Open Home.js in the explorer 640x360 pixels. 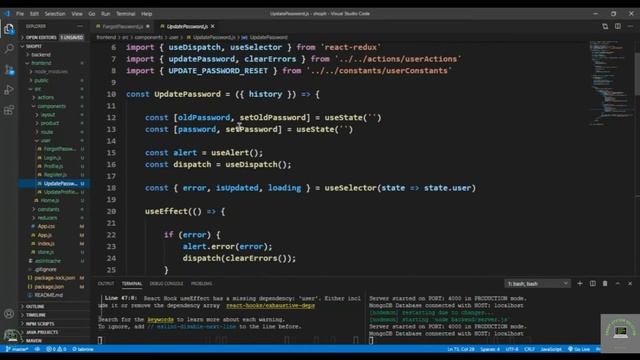click(49, 200)
